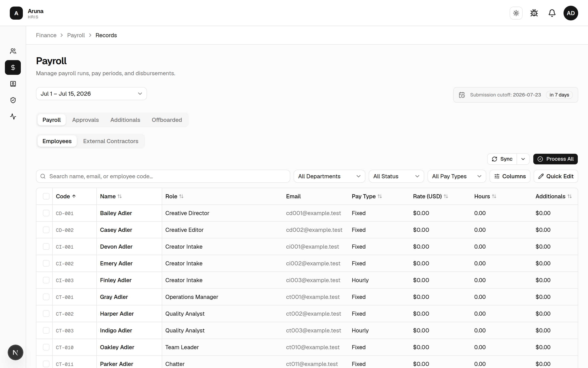Screen dimensions: 588x368
Task: Switch to the Offboarded tab
Action: [167, 120]
